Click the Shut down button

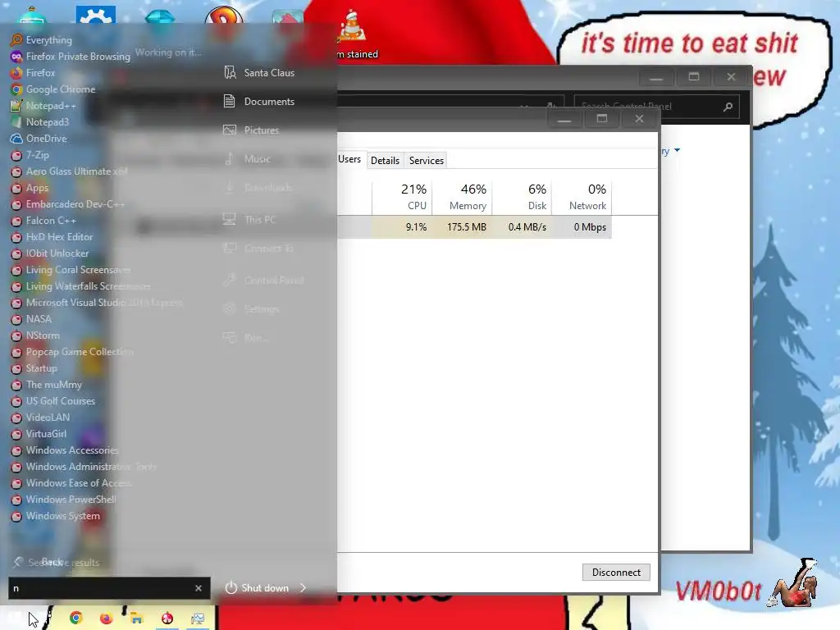coord(257,587)
